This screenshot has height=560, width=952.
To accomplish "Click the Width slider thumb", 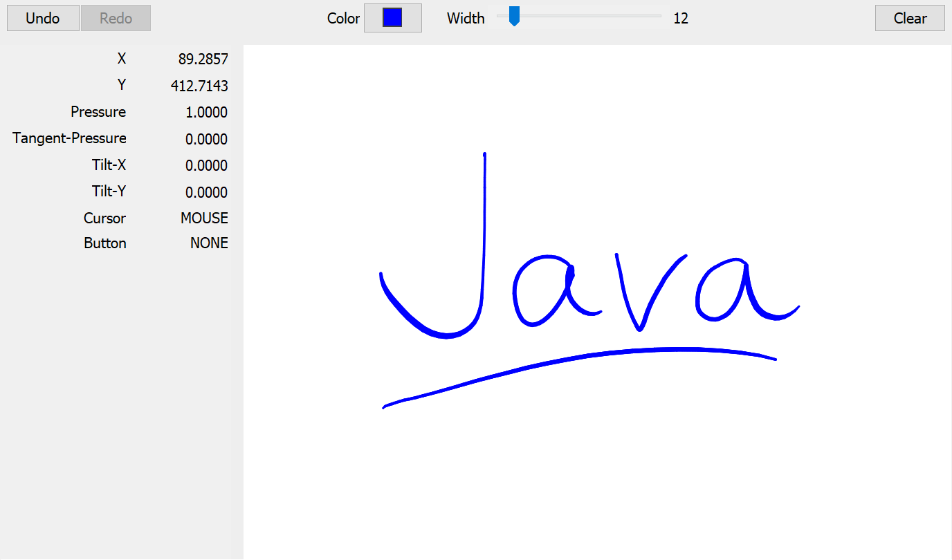I will coord(514,16).
